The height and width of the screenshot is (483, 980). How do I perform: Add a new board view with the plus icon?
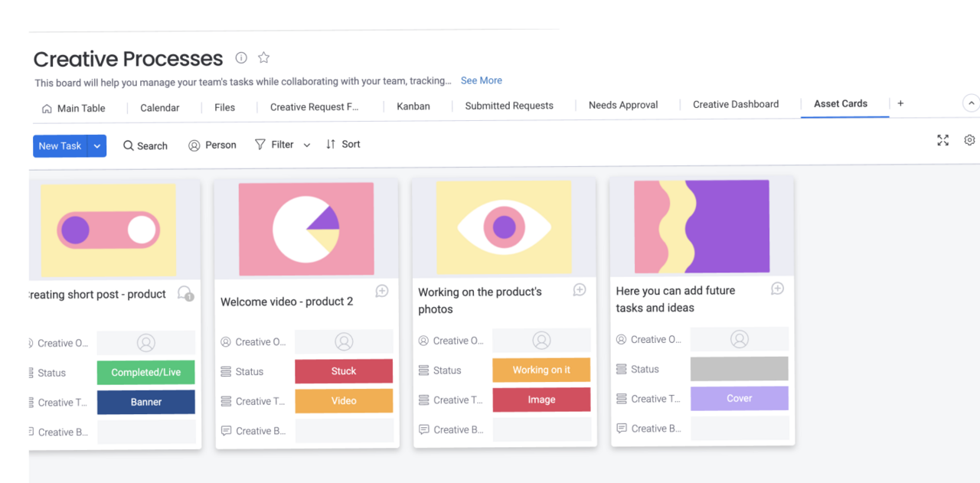[900, 103]
